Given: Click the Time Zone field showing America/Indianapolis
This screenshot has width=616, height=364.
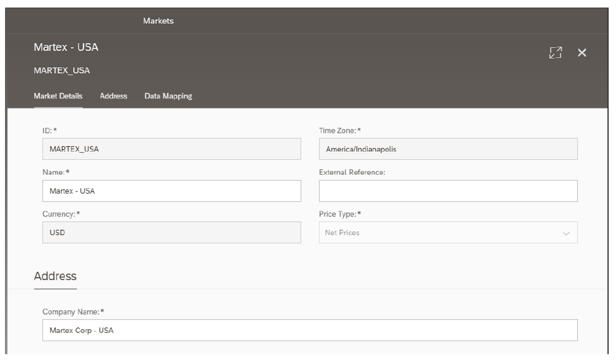Looking at the screenshot, I should coord(447,149).
